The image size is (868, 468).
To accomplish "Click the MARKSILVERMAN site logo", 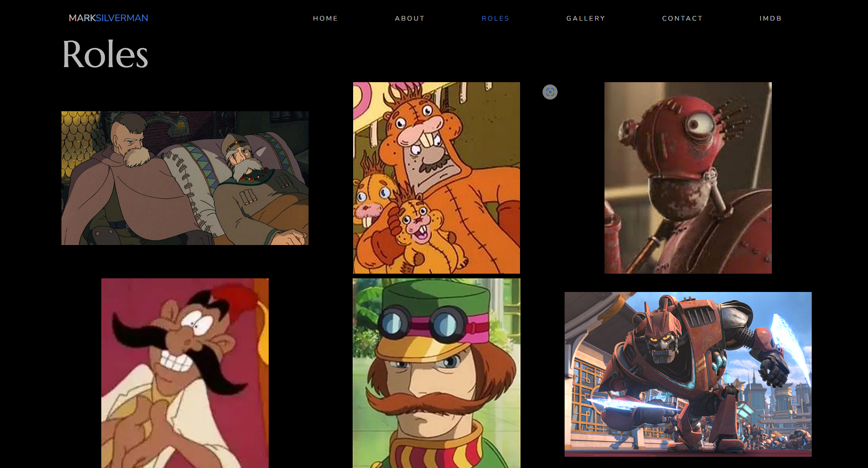I will pos(108,18).
